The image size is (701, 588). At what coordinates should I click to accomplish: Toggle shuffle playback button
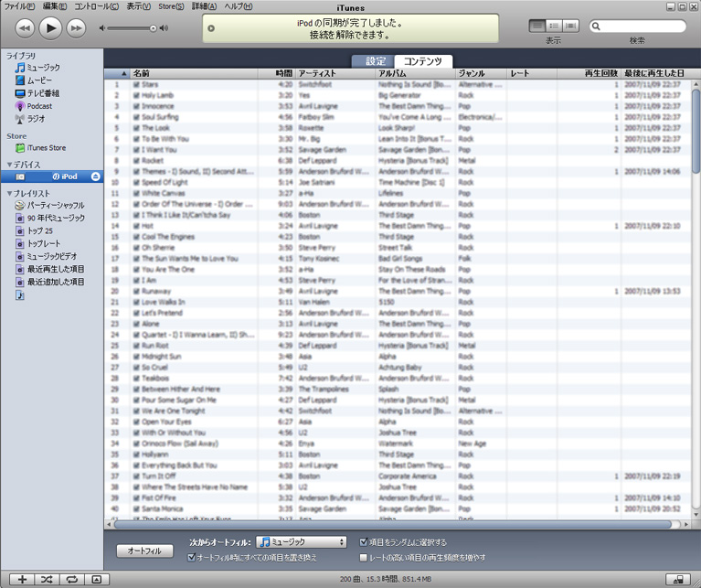pyautogui.click(x=47, y=580)
